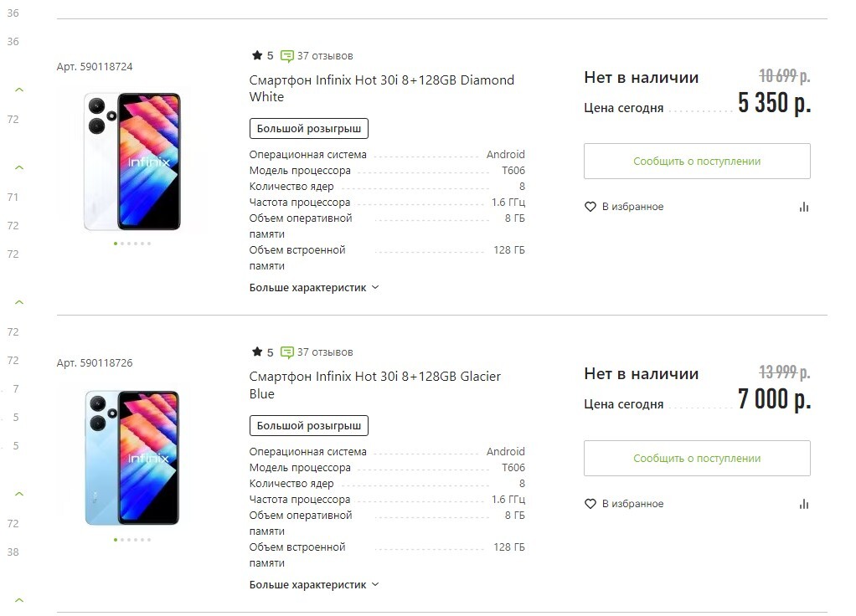Click the heart icon for Glacier Blue phone
This screenshot has width=856, height=616.
590,504
